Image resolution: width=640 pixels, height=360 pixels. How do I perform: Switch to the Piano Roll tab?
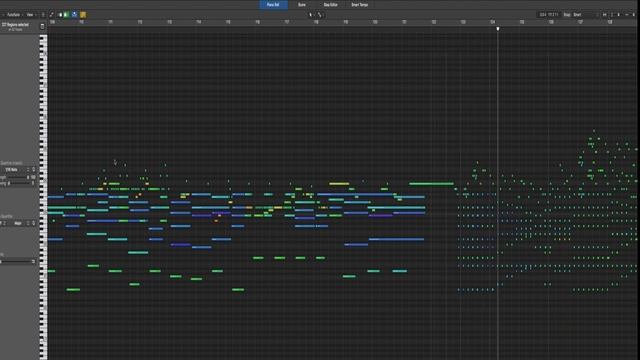tap(273, 4)
